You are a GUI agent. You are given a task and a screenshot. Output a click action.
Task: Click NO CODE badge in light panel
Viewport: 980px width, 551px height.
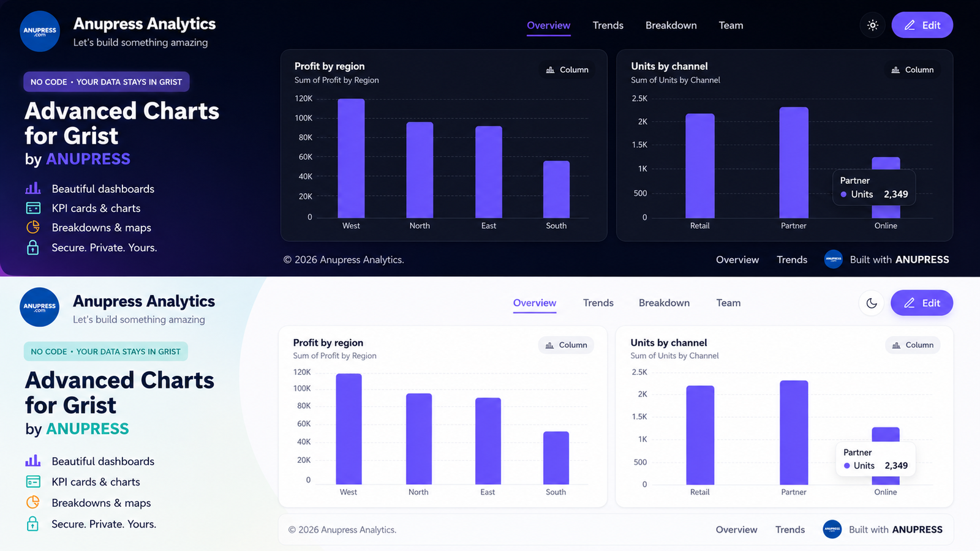pyautogui.click(x=106, y=351)
